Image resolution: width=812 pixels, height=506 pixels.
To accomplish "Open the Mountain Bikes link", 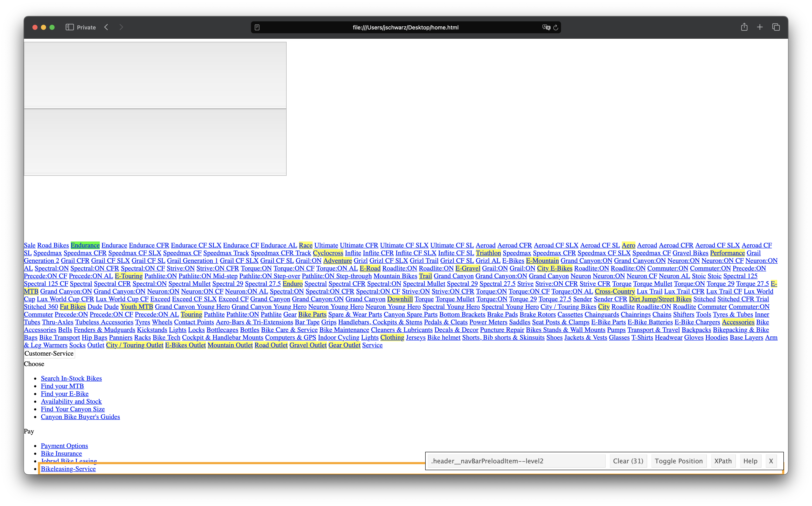I will click(x=395, y=276).
